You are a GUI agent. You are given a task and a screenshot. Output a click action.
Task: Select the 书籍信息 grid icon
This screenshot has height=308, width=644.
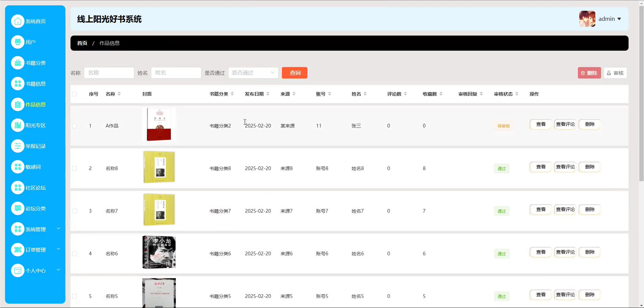click(18, 84)
